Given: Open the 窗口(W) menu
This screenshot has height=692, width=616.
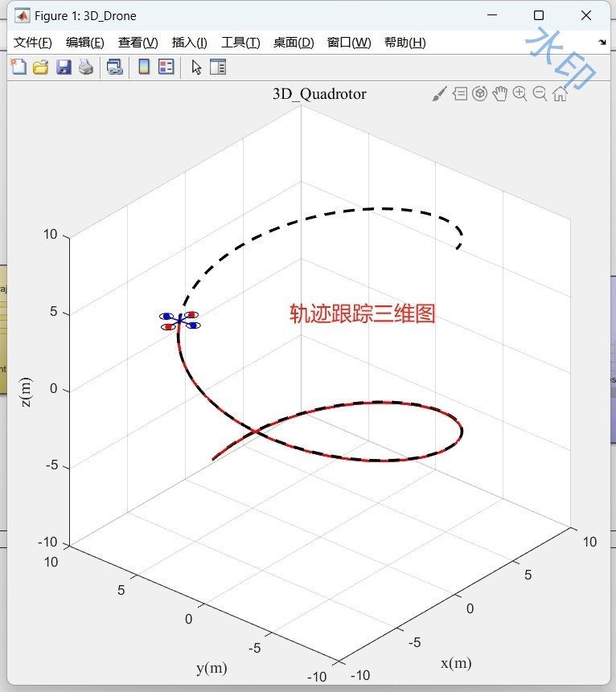Looking at the screenshot, I should pyautogui.click(x=349, y=43).
